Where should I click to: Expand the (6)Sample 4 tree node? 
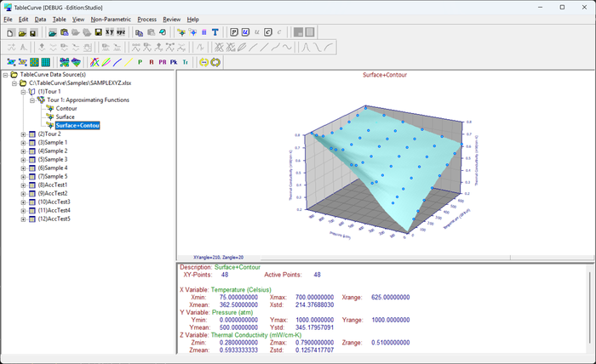(23, 168)
